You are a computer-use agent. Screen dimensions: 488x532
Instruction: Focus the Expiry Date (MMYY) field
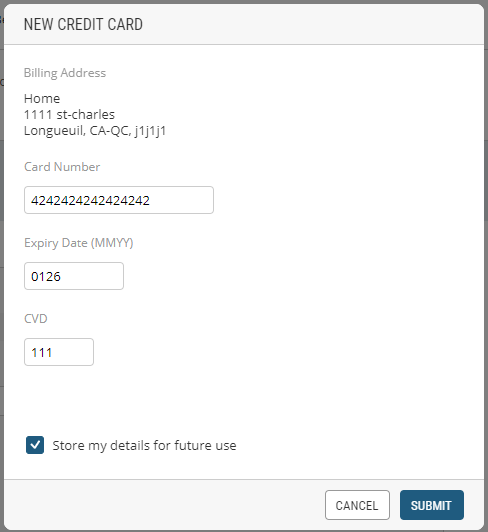(x=74, y=276)
